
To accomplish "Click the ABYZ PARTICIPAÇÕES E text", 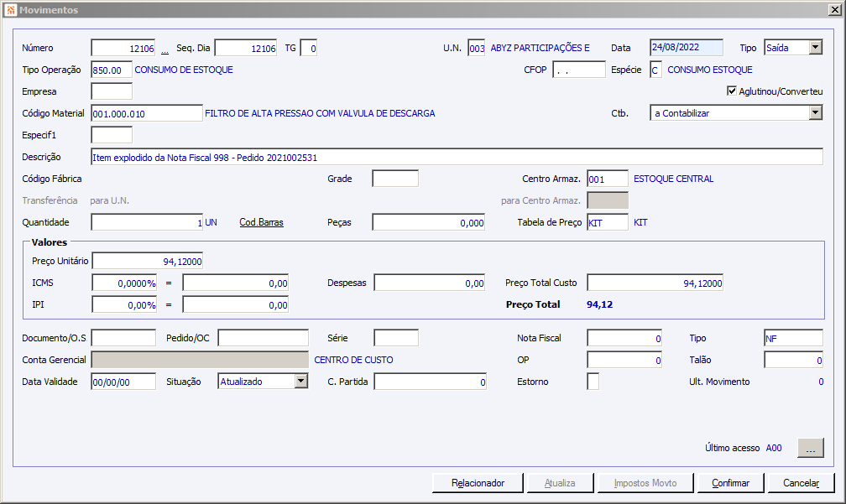I will tap(540, 48).
